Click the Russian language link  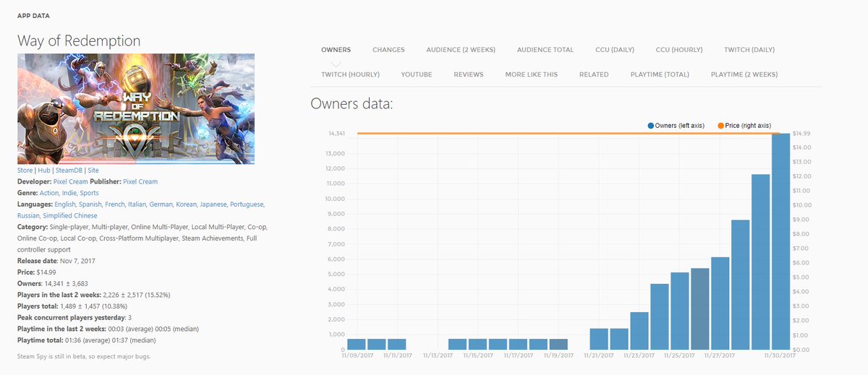[x=29, y=215]
